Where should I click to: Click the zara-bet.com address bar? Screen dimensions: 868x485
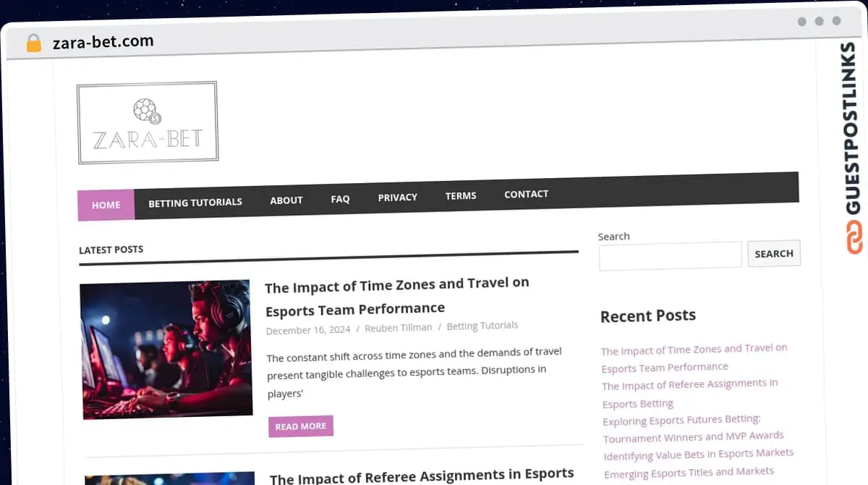(x=102, y=41)
